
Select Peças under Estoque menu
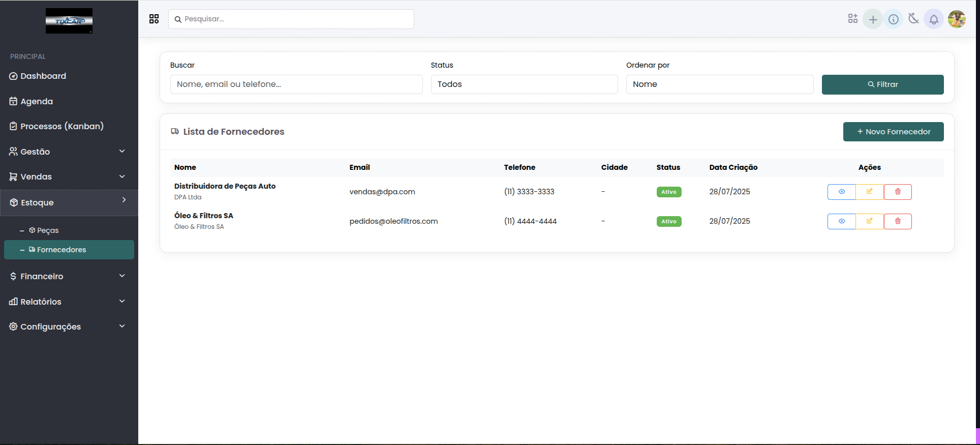click(x=48, y=230)
